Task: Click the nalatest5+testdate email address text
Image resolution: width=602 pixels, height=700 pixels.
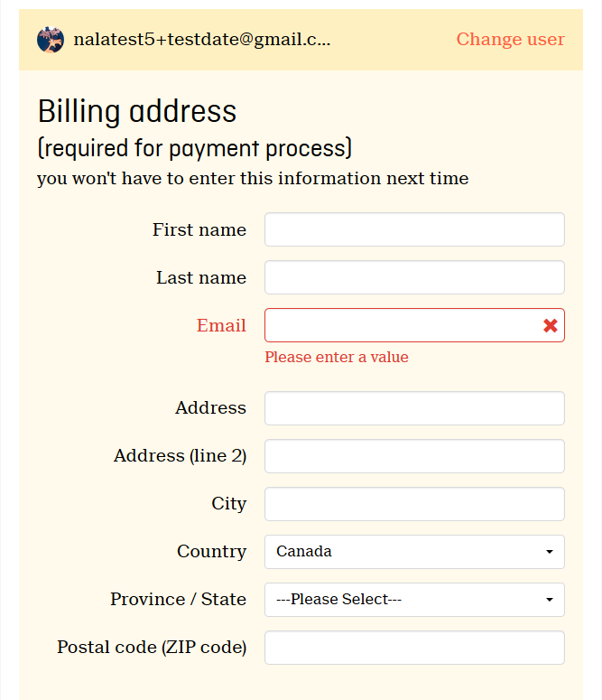Action: pyautogui.click(x=201, y=40)
